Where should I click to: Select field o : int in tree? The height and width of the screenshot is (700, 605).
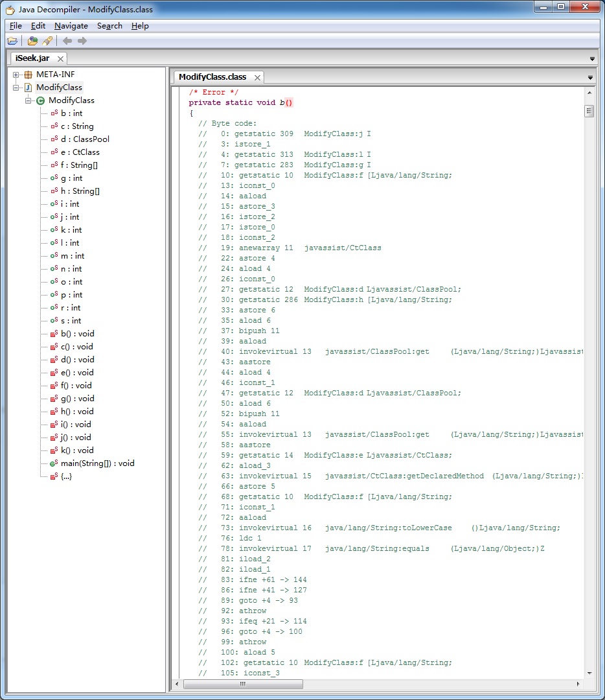pos(72,282)
